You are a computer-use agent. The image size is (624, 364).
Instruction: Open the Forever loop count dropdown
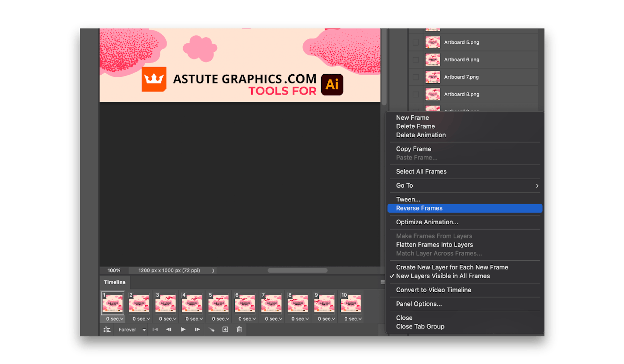131,329
